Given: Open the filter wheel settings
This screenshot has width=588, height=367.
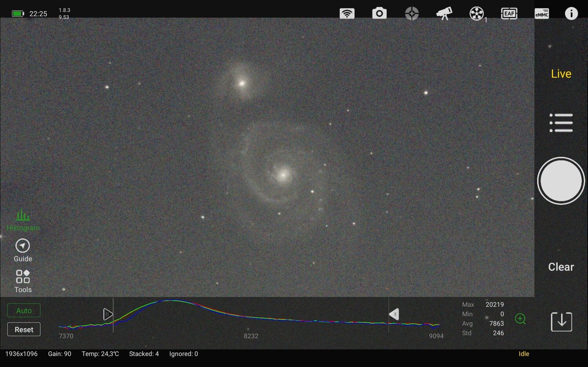Looking at the screenshot, I should (476, 13).
